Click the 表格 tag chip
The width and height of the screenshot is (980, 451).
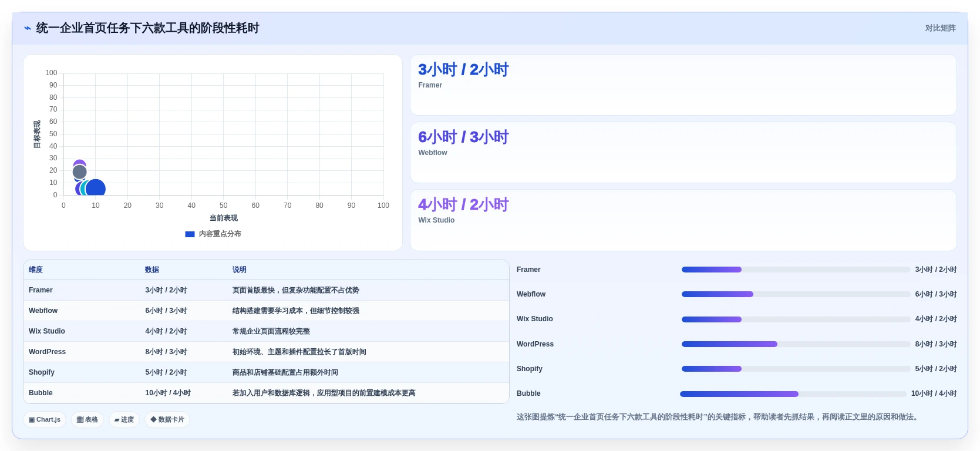click(x=87, y=420)
